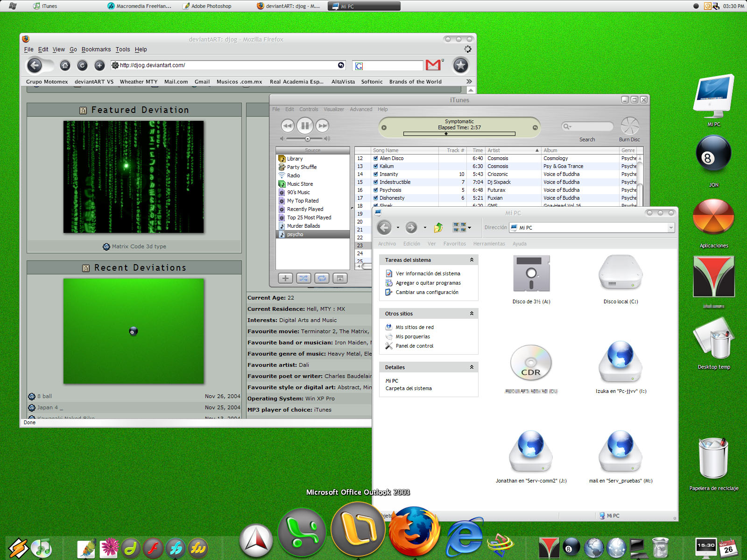This screenshot has height=560, width=747.
Task: Toggle repeat button in iTunes
Action: [322, 278]
